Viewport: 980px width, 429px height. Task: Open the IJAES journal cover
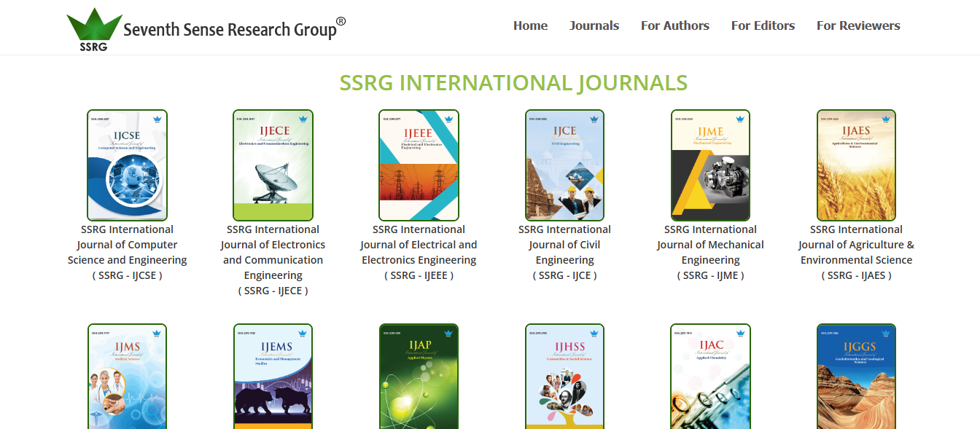[857, 165]
